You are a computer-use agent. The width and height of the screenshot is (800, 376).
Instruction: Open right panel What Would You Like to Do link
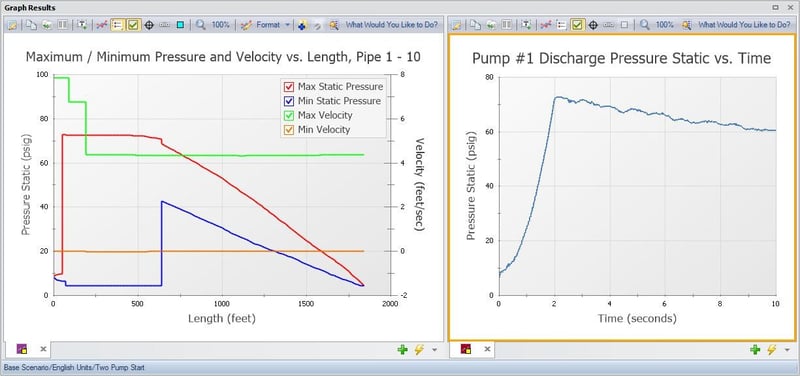click(x=744, y=24)
